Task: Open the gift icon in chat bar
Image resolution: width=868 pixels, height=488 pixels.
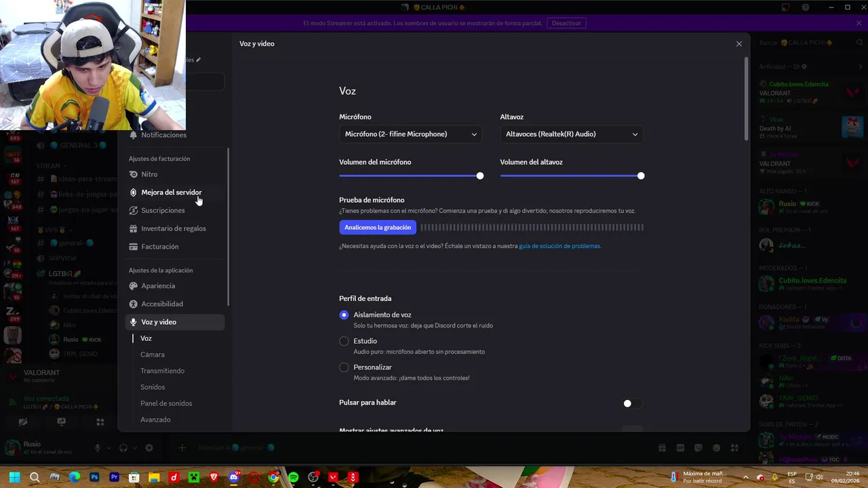Action: coord(662,448)
